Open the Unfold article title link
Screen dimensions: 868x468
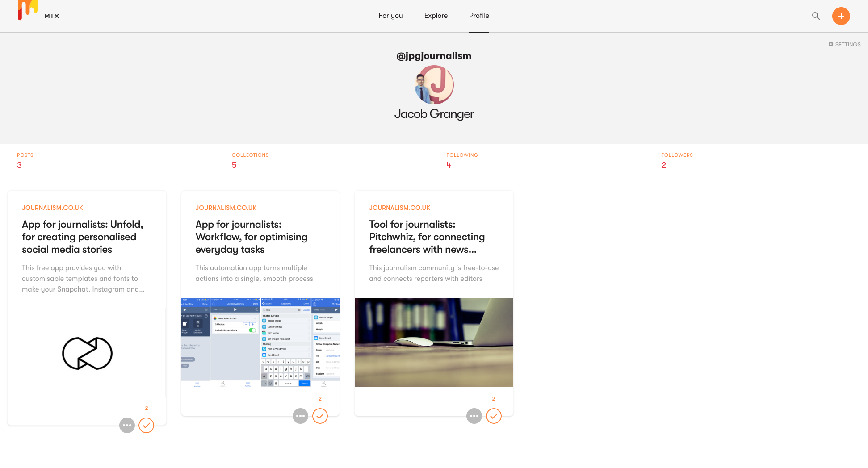tap(83, 237)
